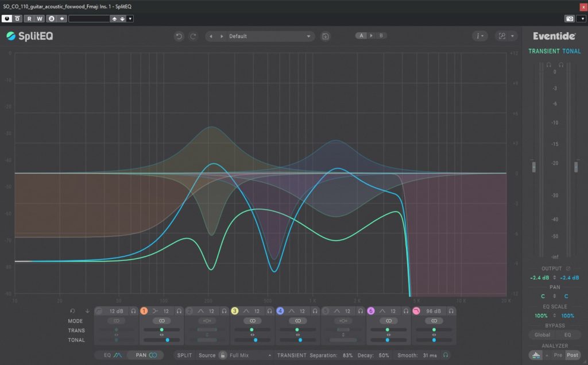Click the Transient output level fader
This screenshot has width=588, height=365.
533,167
